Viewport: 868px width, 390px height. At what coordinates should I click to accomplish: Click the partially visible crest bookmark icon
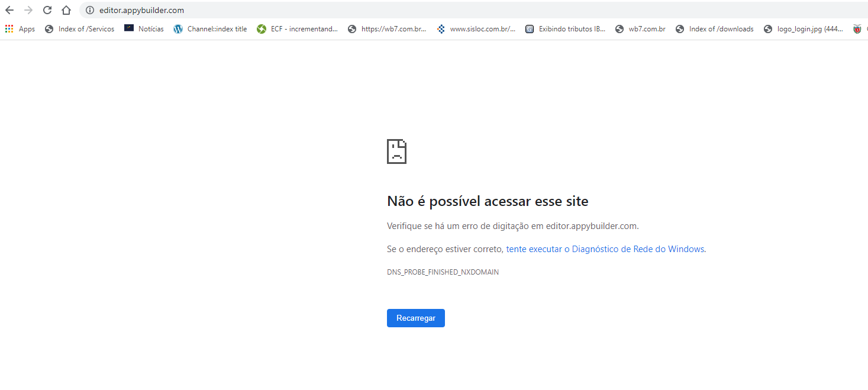(x=857, y=29)
